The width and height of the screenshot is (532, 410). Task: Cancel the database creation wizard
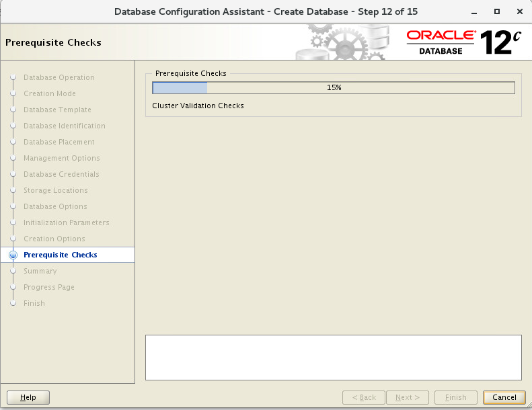(504, 397)
